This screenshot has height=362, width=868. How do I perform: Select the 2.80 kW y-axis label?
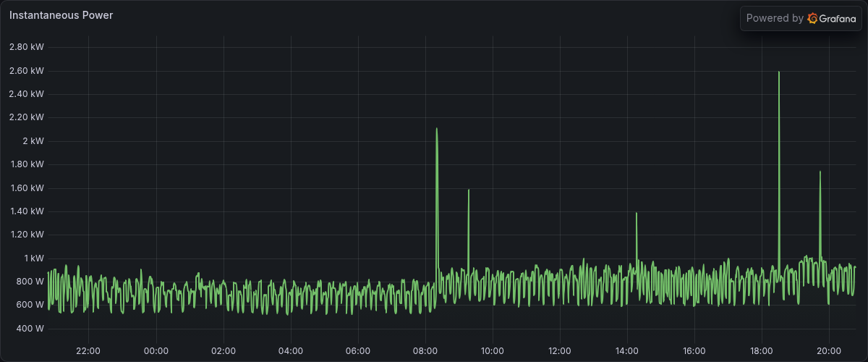[x=27, y=47]
